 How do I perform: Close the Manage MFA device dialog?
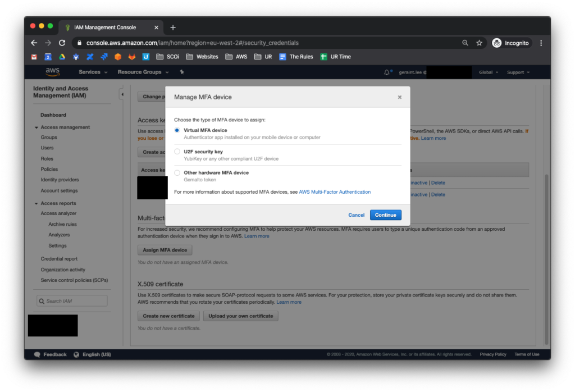point(400,97)
